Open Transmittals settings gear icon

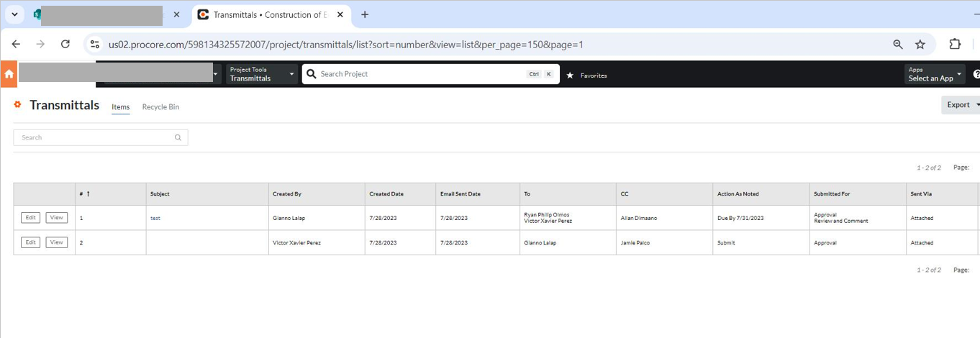click(18, 105)
